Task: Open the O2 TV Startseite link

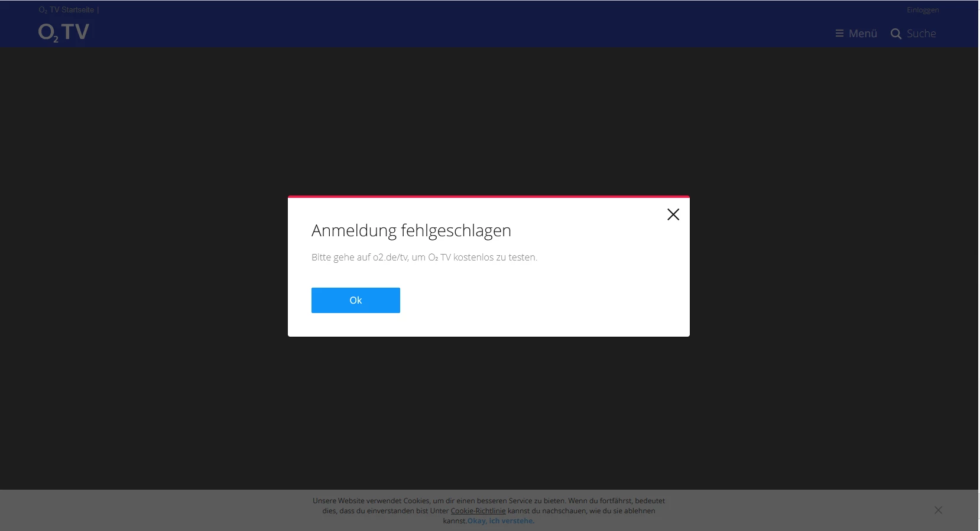Action: (x=66, y=10)
